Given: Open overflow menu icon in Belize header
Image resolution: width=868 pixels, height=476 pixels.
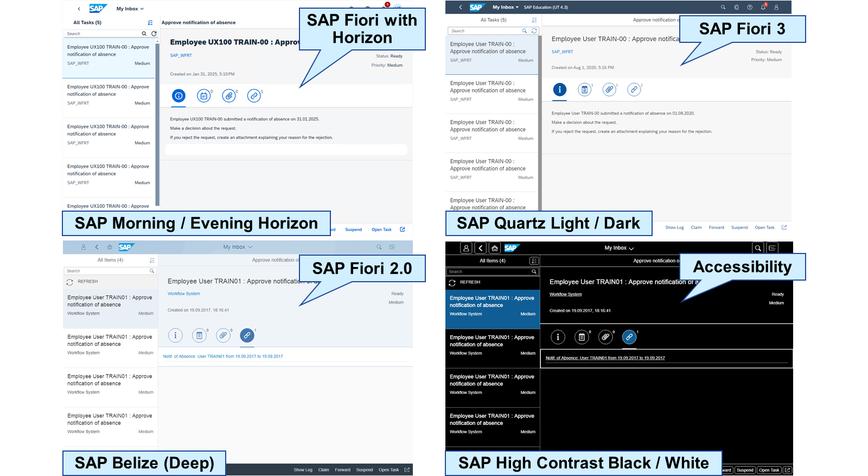Looking at the screenshot, I should pyautogui.click(x=392, y=247).
